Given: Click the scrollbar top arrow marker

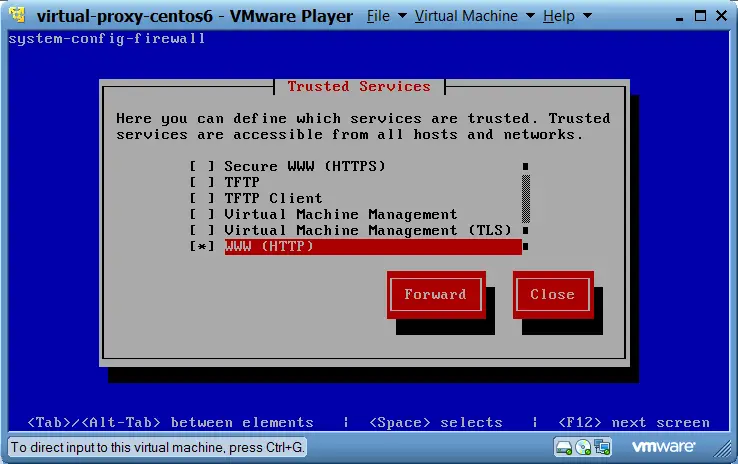Looking at the screenshot, I should click(x=526, y=166).
